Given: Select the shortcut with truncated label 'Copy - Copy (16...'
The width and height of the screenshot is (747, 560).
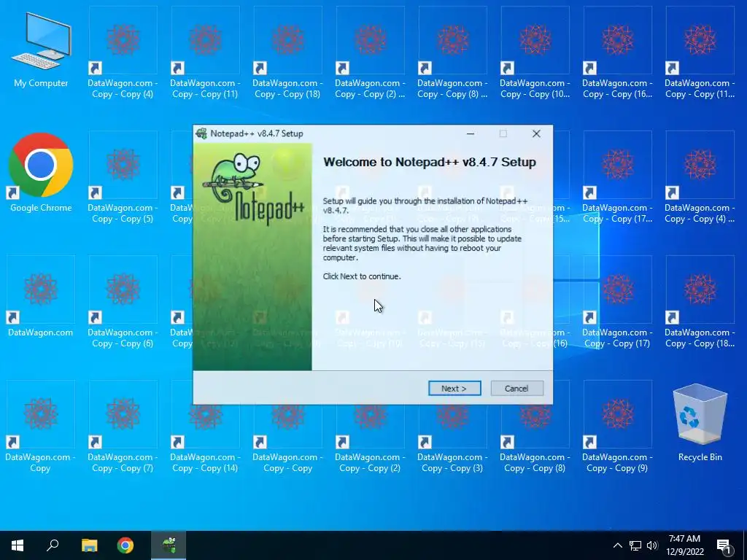Looking at the screenshot, I should [x=617, y=52].
